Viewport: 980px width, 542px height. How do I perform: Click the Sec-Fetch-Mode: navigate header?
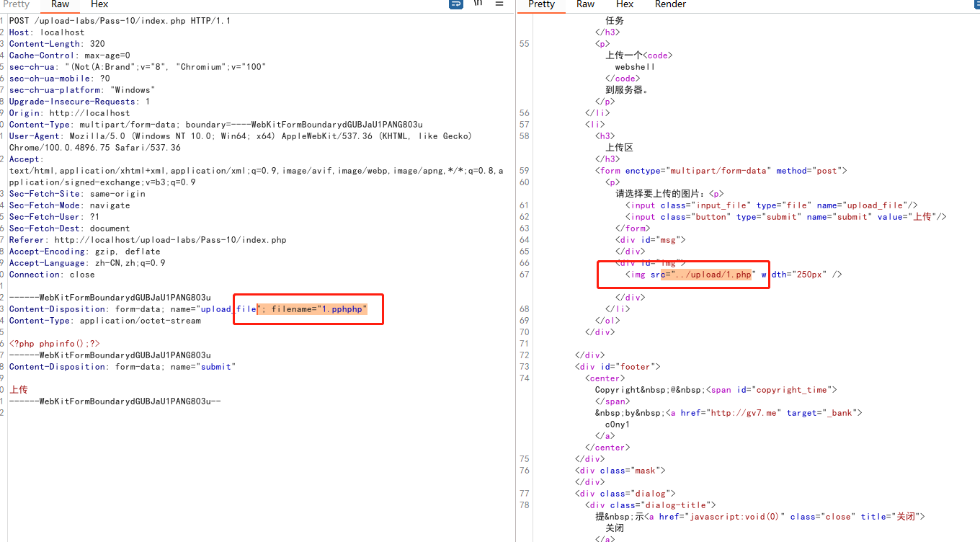point(70,205)
